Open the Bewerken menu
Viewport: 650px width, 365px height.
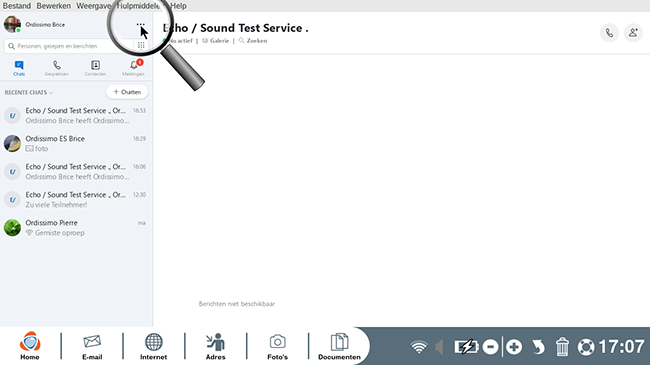point(53,6)
